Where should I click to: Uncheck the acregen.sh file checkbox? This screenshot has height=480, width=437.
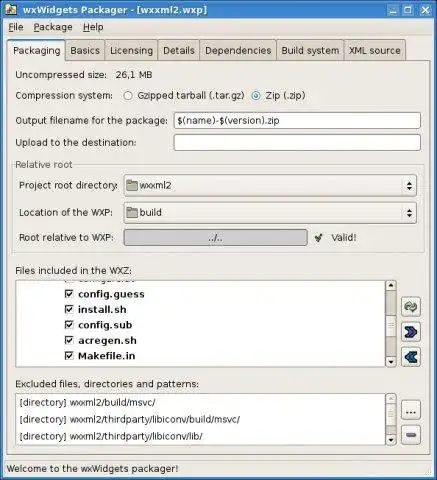click(69, 340)
